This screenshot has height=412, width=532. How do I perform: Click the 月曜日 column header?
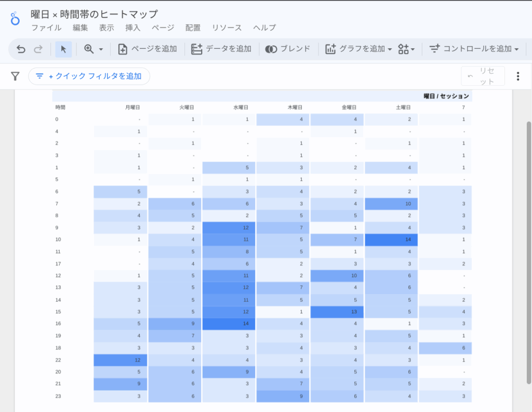pyautogui.click(x=132, y=107)
